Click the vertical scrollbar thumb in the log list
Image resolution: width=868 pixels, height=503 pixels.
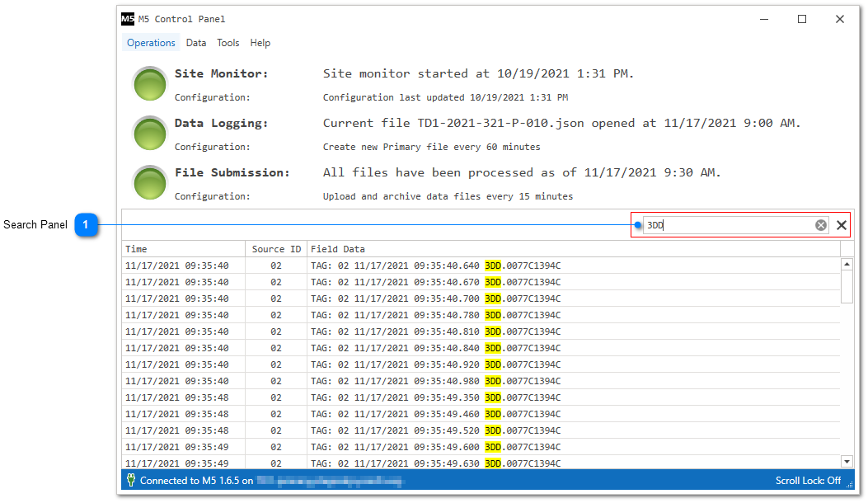coord(847,287)
